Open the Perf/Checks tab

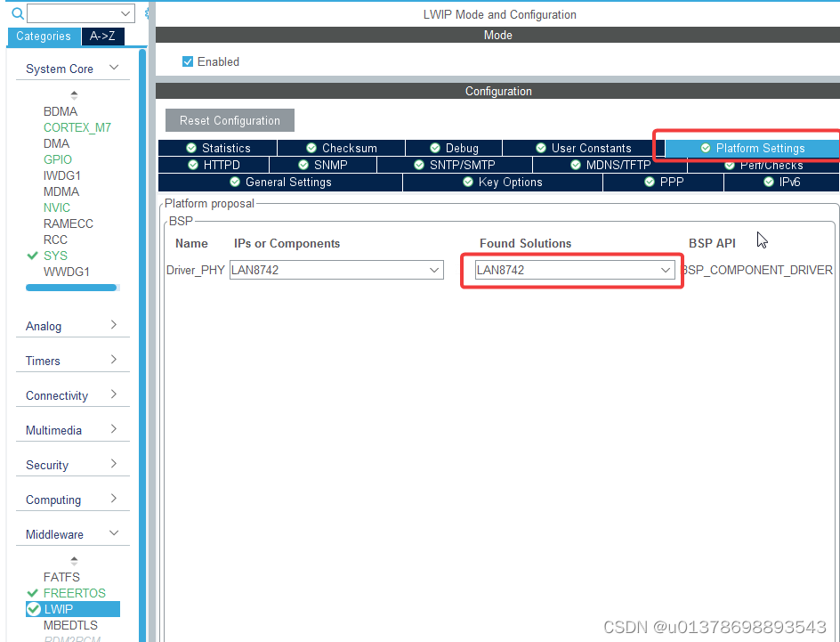763,165
